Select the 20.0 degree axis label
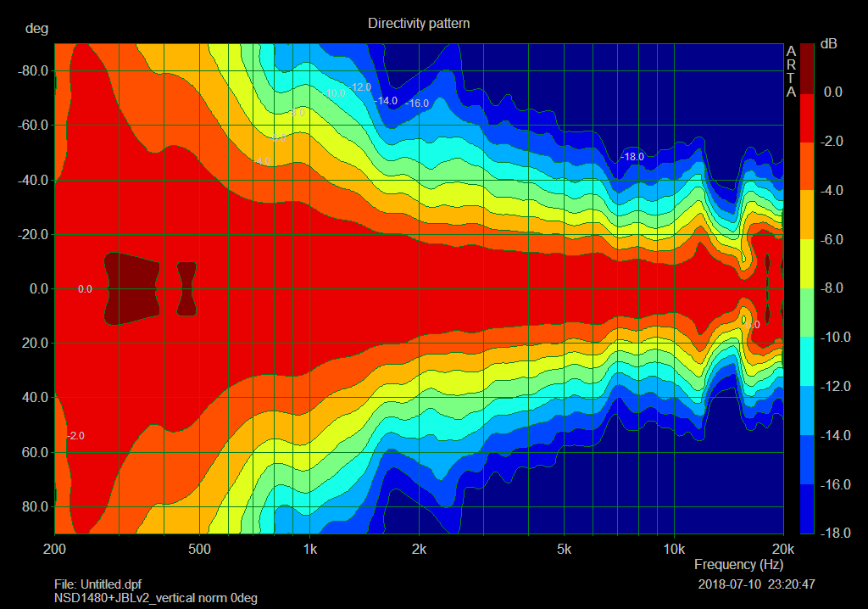Viewport: 868px width, 609px height. tap(35, 343)
